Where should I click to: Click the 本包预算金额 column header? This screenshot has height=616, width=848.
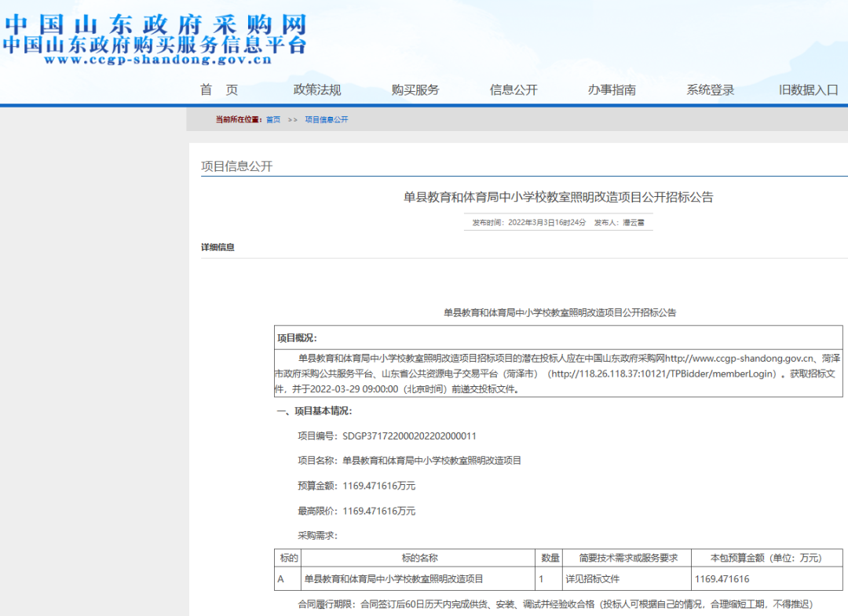[x=767, y=558]
